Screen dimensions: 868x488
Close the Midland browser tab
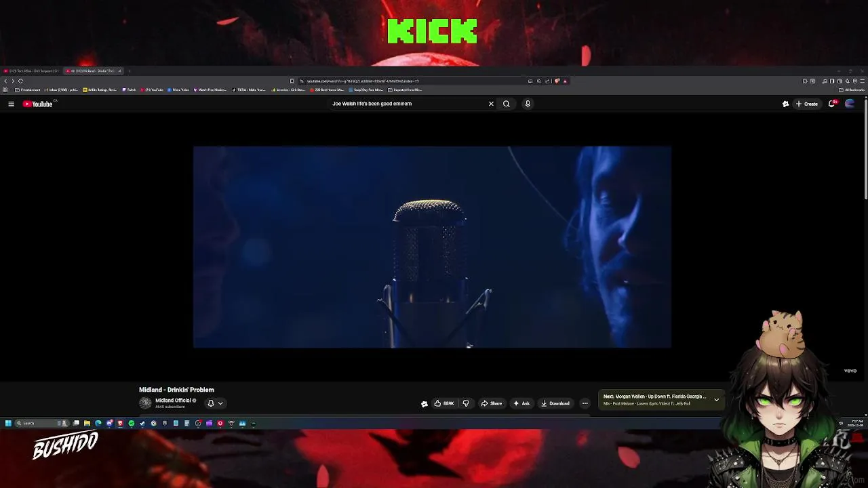(119, 71)
